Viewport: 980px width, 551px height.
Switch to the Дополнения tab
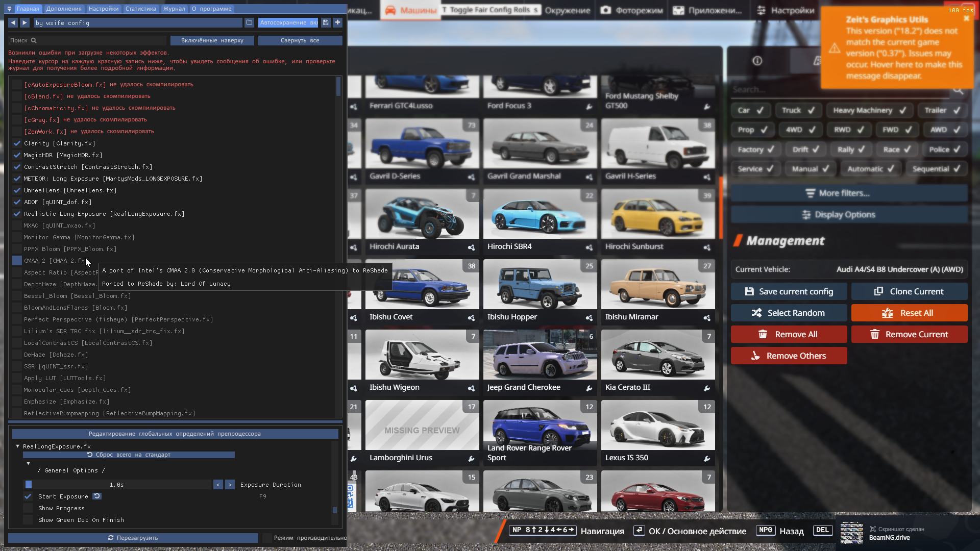click(64, 9)
